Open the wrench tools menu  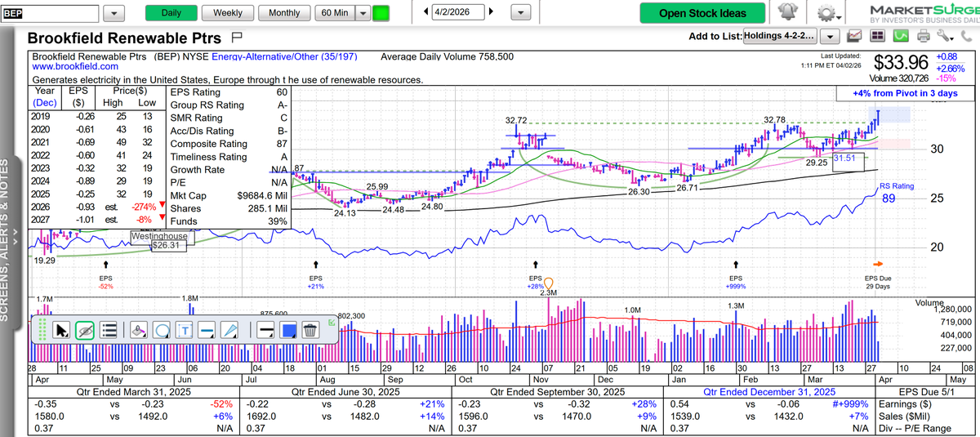pos(946,36)
